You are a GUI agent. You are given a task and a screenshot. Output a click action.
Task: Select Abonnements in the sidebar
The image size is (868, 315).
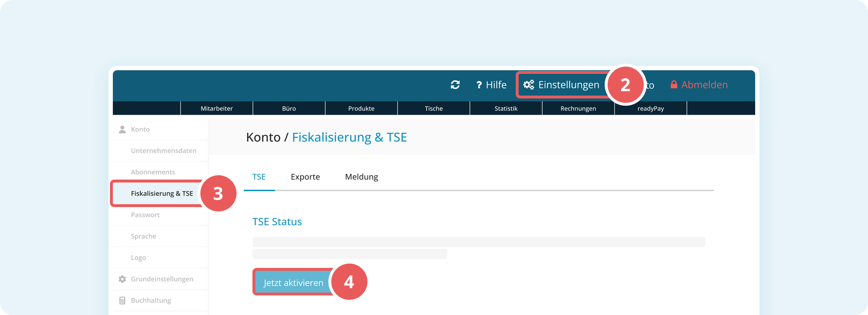pos(160,172)
